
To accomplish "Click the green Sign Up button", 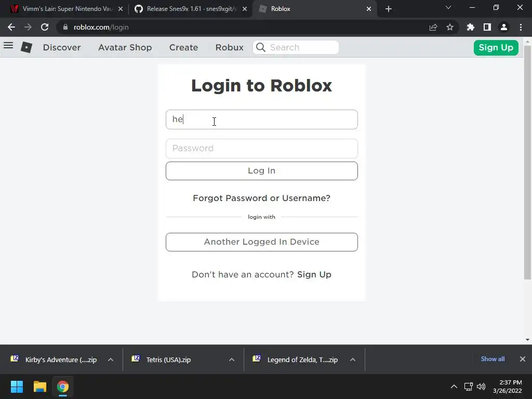I will [496, 47].
